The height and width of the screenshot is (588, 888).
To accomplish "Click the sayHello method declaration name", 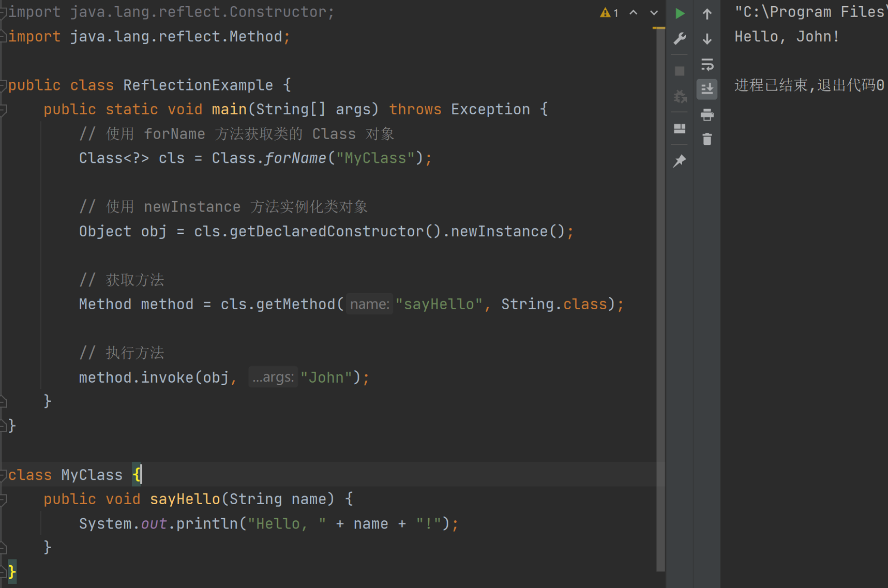I will (x=185, y=499).
